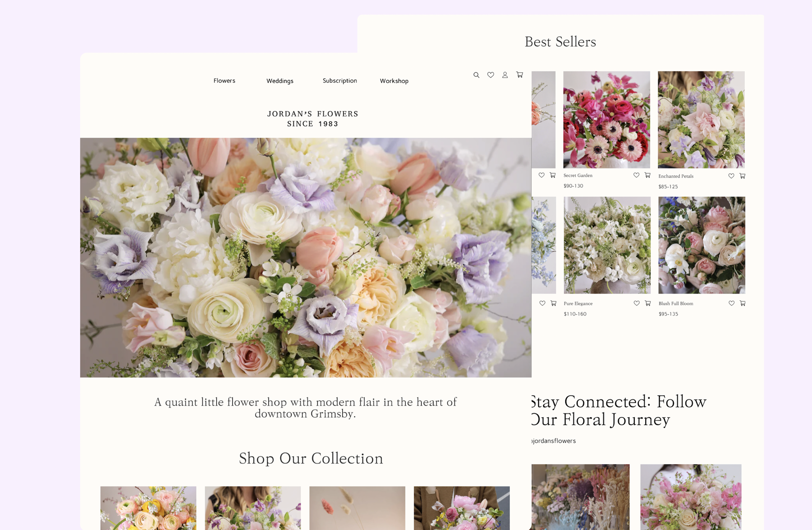Add Secret Garden to cart icon
This screenshot has width=812, height=530.
647,175
